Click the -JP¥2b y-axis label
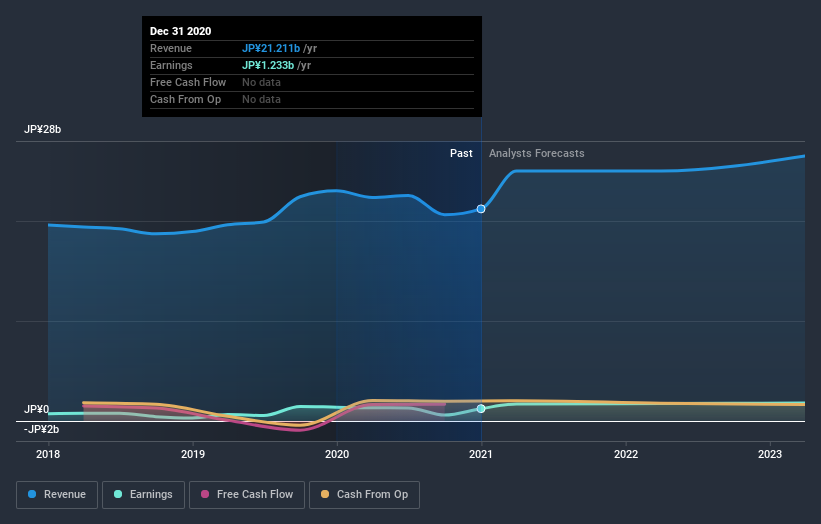Image resolution: width=821 pixels, height=524 pixels. (x=41, y=429)
